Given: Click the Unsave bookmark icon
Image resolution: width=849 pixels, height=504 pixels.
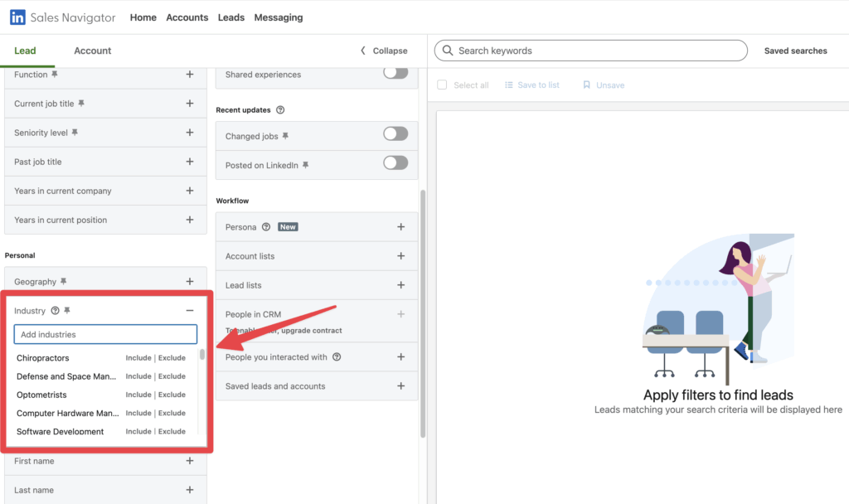Looking at the screenshot, I should 588,85.
